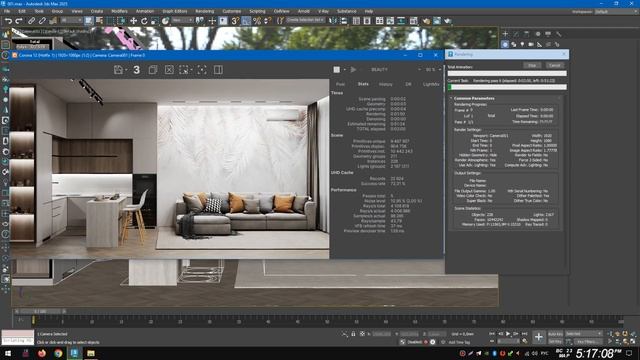This screenshot has height=360, width=640.
Task: Open the selection filter dropdown
Action: point(71,20)
